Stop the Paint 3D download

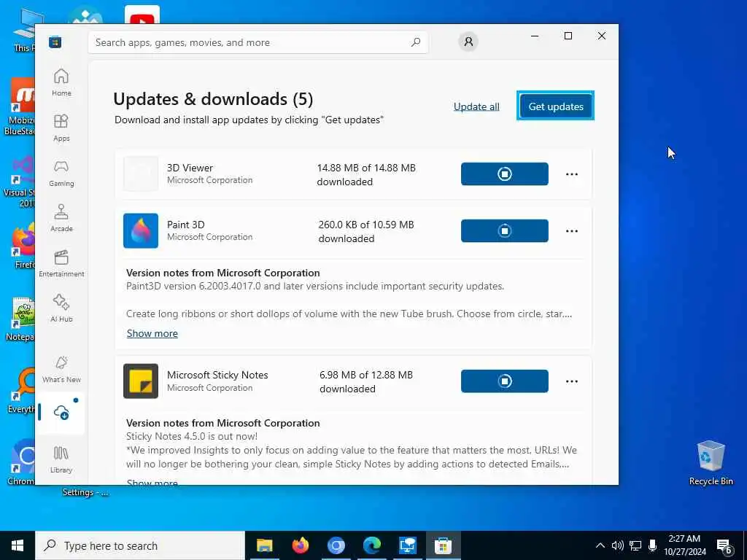pyautogui.click(x=505, y=231)
